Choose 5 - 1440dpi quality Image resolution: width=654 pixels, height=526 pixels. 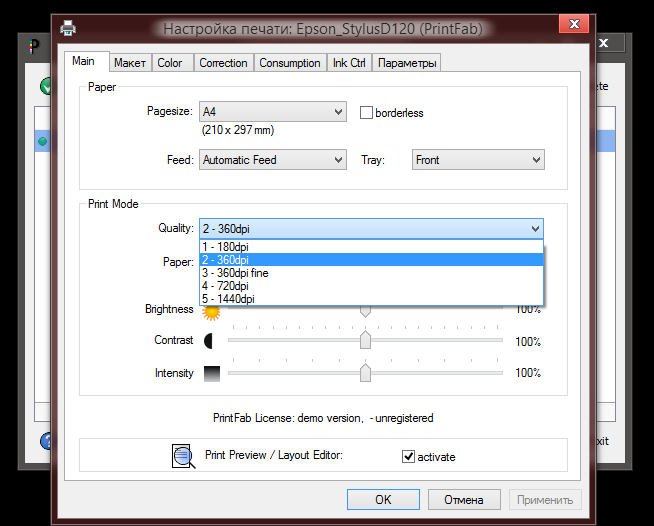[372, 299]
